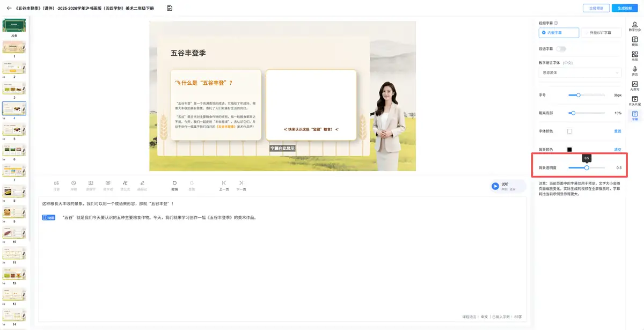Click the 五谷丰登季 title on the slide
Image resolution: width=644 pixels, height=330 pixels.
(188, 53)
